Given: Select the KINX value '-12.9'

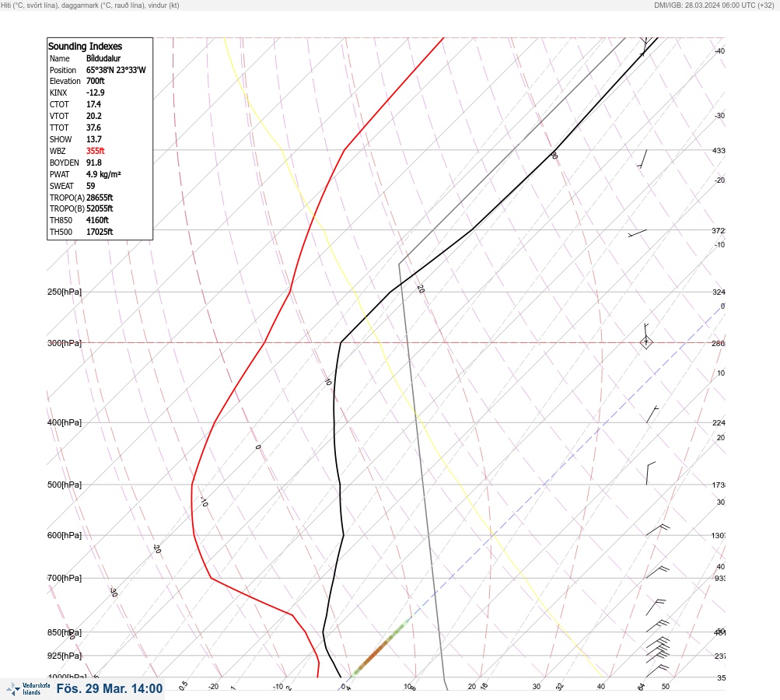Looking at the screenshot, I should [96, 93].
